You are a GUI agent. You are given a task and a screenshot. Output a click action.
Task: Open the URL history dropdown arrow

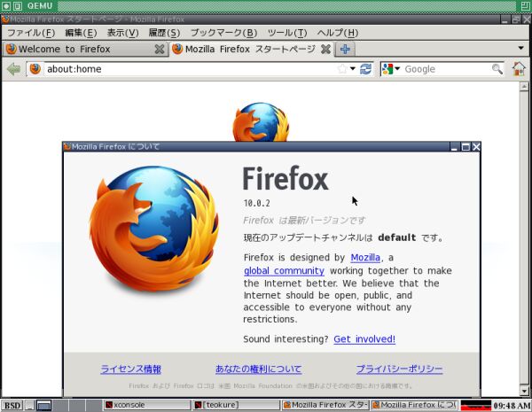tap(353, 69)
